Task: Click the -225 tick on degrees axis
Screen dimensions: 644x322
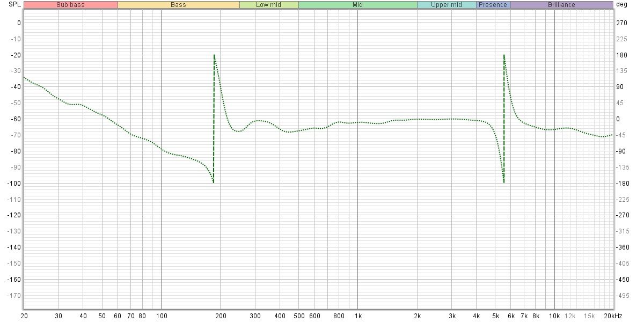Action: click(x=623, y=199)
